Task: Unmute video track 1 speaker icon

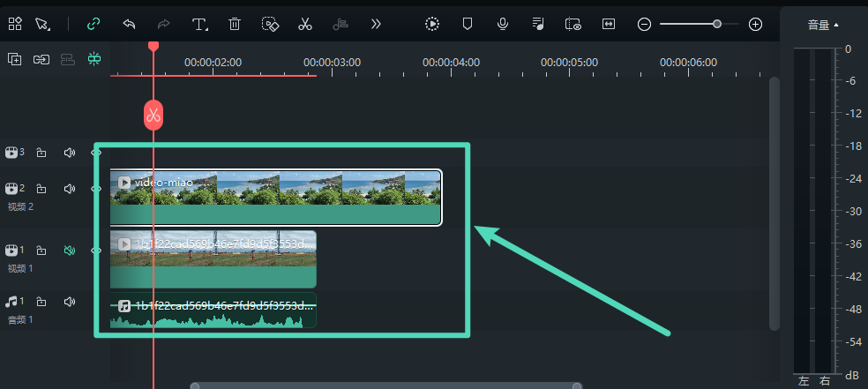Action: [x=70, y=251]
